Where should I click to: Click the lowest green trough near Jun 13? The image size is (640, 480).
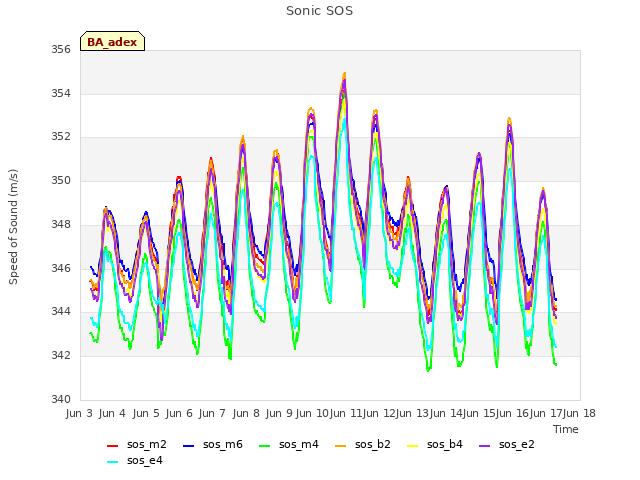click(428, 370)
